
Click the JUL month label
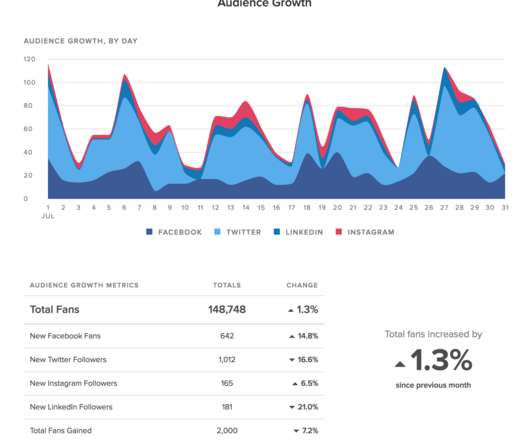[48, 216]
